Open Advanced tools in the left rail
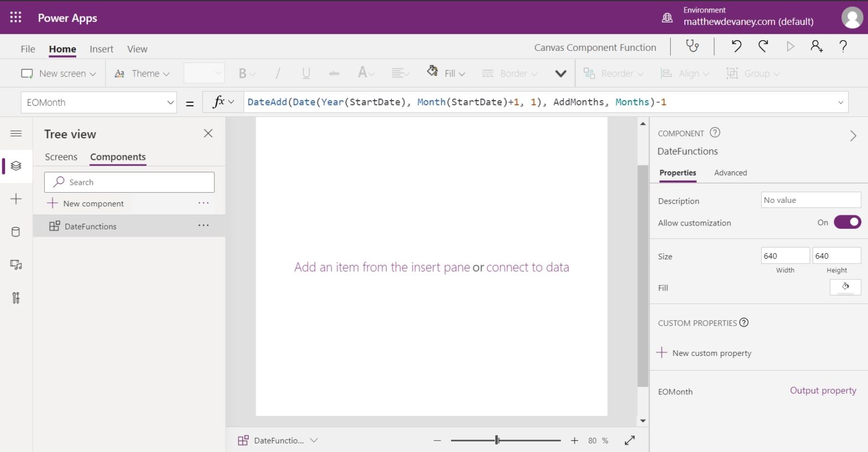The image size is (868, 452). coord(16,298)
